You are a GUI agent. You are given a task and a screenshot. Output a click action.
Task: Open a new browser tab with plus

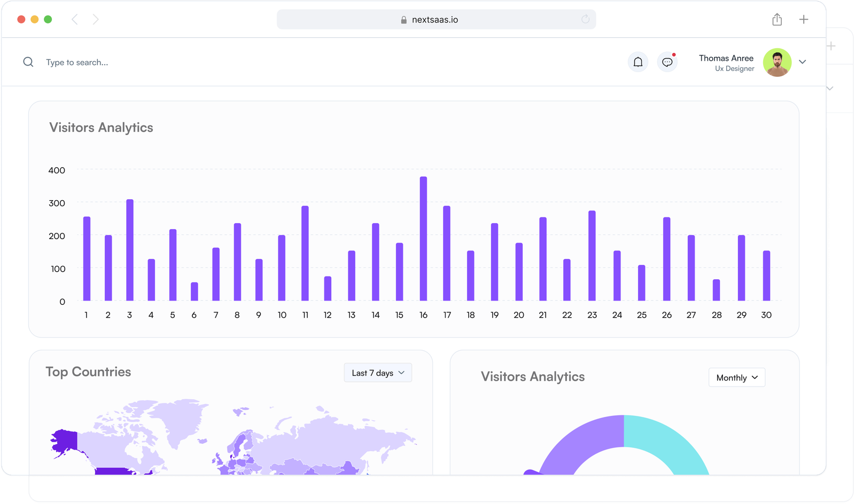click(x=803, y=20)
